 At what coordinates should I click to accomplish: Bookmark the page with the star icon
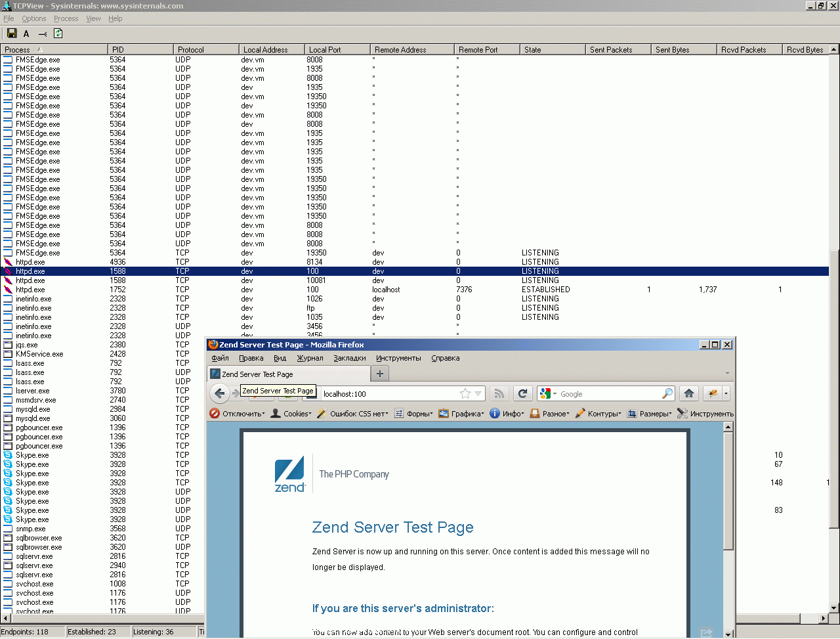coord(465,393)
